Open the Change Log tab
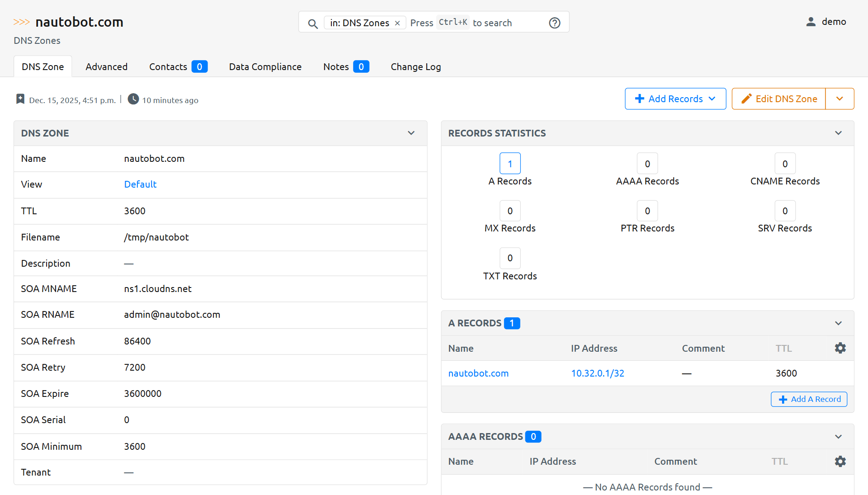 (x=415, y=67)
